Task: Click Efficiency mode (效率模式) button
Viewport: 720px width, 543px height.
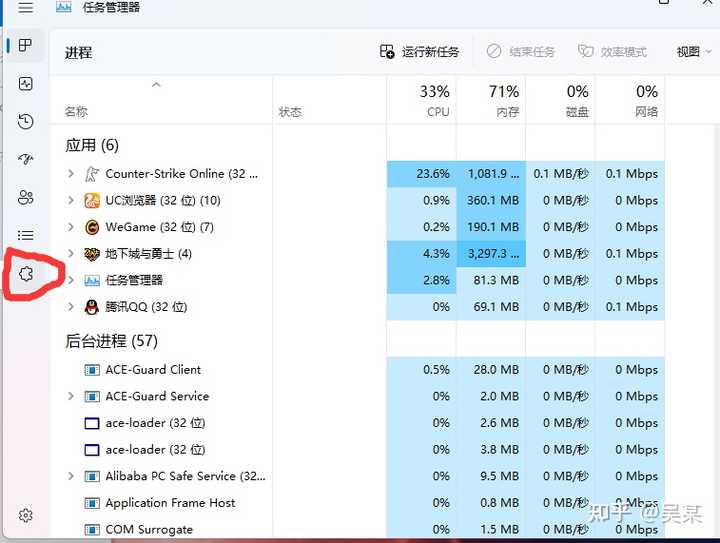Action: (x=612, y=51)
